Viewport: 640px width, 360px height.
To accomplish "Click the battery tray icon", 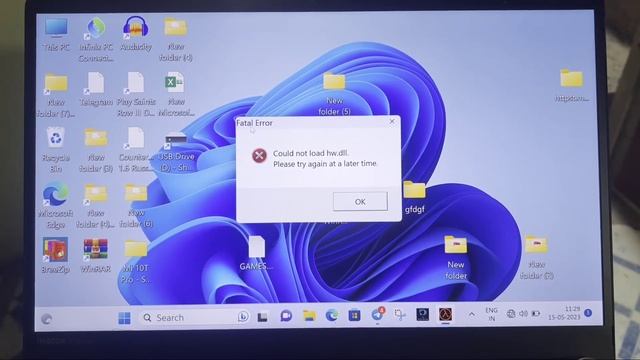I will [x=536, y=313].
